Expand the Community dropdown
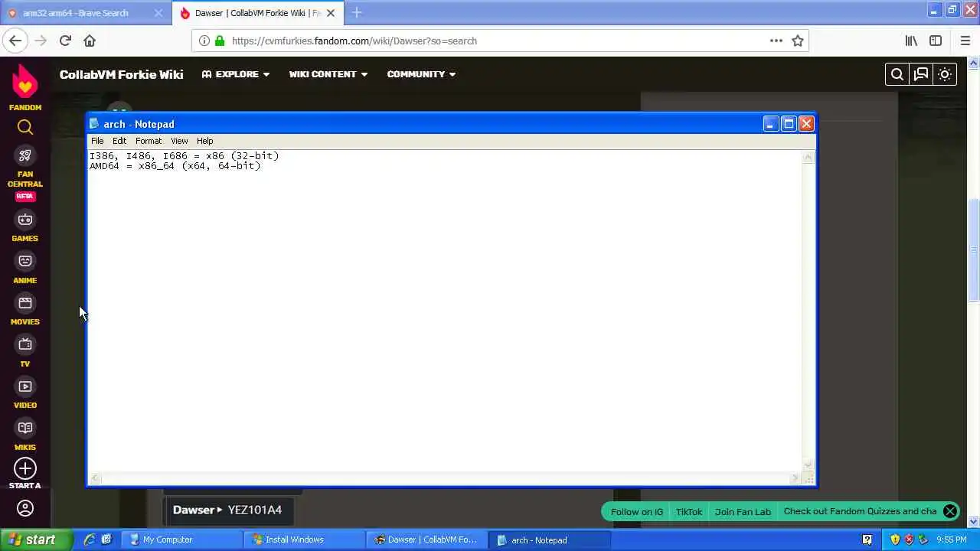The width and height of the screenshot is (980, 551). click(421, 74)
